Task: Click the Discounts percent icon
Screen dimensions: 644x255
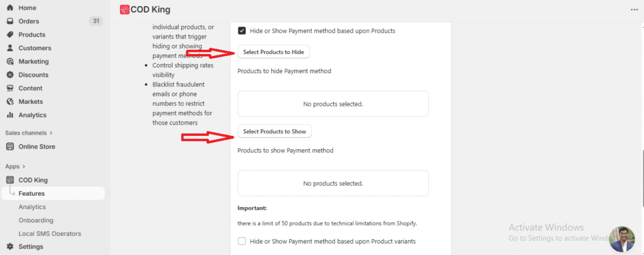Action: click(x=10, y=75)
